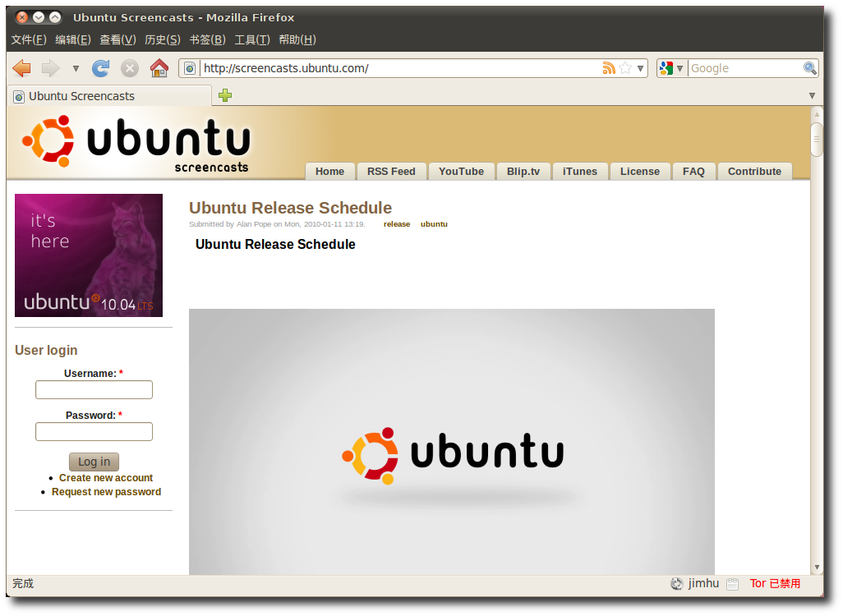Open the FAQ site tab
The image size is (843, 616).
tap(693, 172)
